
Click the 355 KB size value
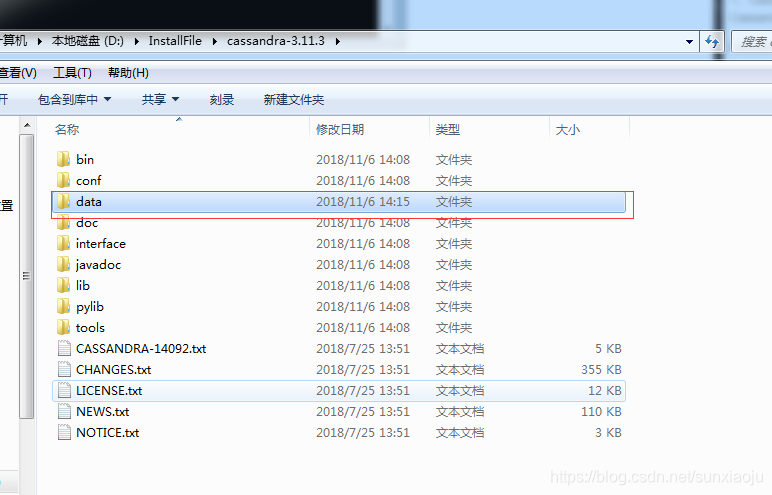[x=601, y=370]
